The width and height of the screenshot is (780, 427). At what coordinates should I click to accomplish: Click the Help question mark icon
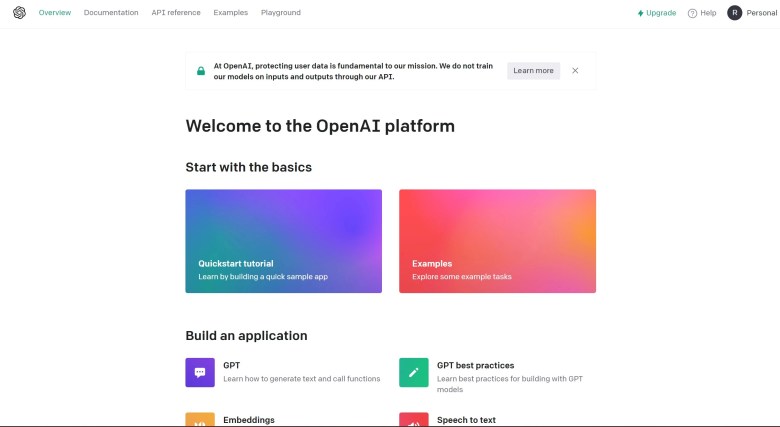tap(692, 13)
